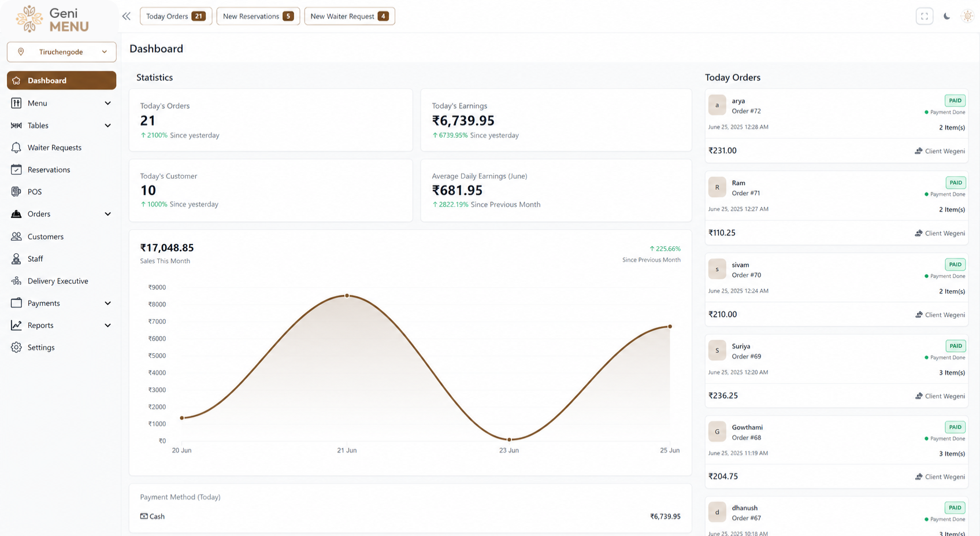Toggle fullscreen mode icon
The image size is (980, 536).
pyautogui.click(x=925, y=16)
